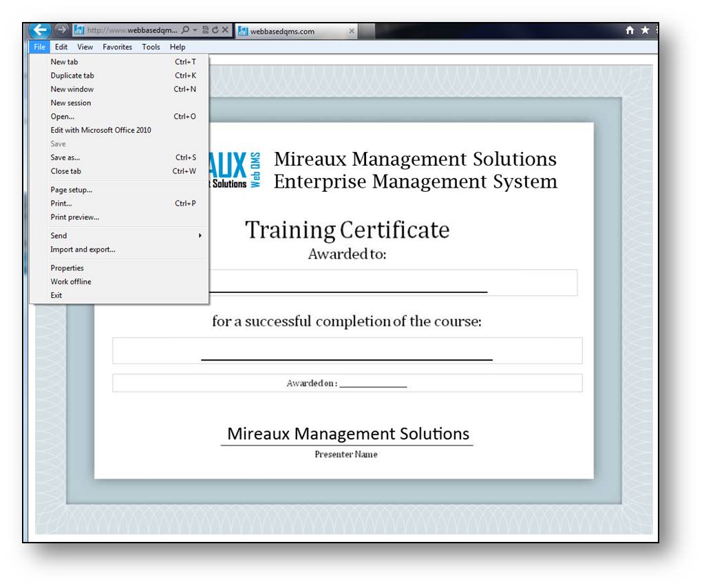
Task: Select Import and export... menu entry
Action: pyautogui.click(x=119, y=250)
